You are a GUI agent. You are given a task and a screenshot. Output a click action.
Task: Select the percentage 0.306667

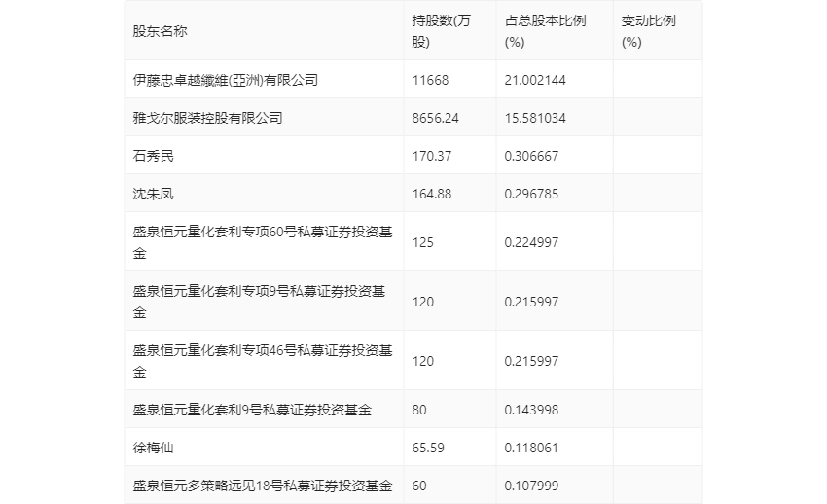coord(531,156)
